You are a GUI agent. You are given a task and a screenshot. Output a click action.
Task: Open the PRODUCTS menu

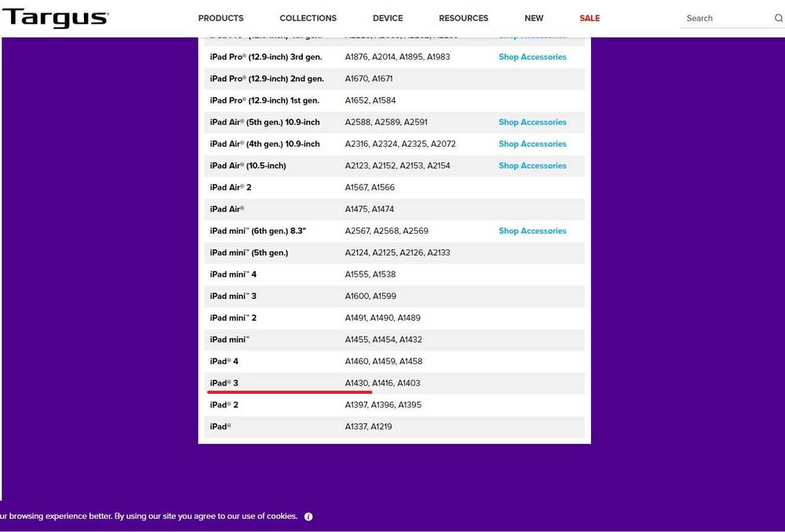tap(221, 18)
